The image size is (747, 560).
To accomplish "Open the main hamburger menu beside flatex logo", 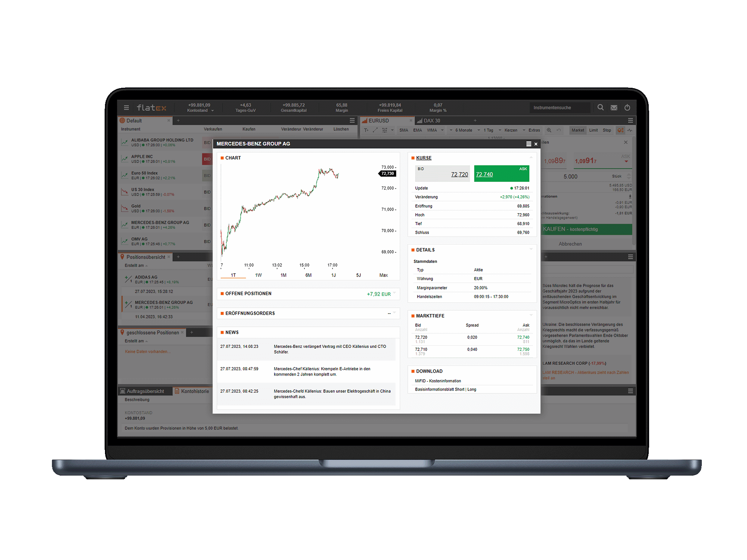I will [x=126, y=108].
